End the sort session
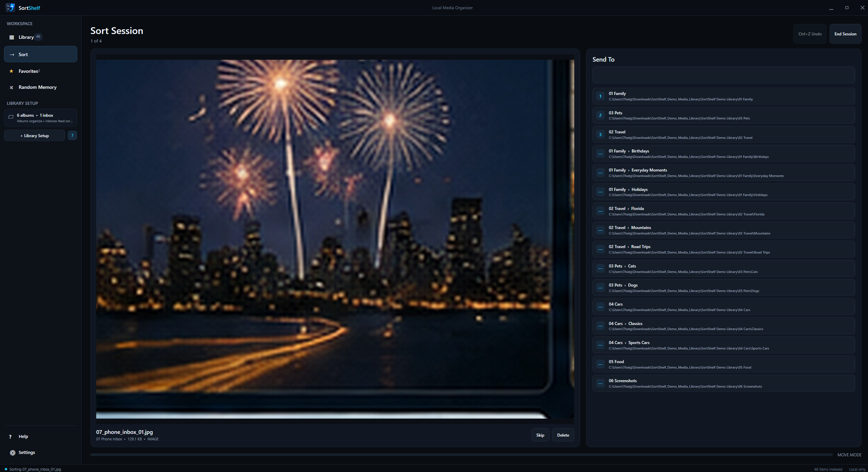Image resolution: width=868 pixels, height=472 pixels. (x=845, y=34)
